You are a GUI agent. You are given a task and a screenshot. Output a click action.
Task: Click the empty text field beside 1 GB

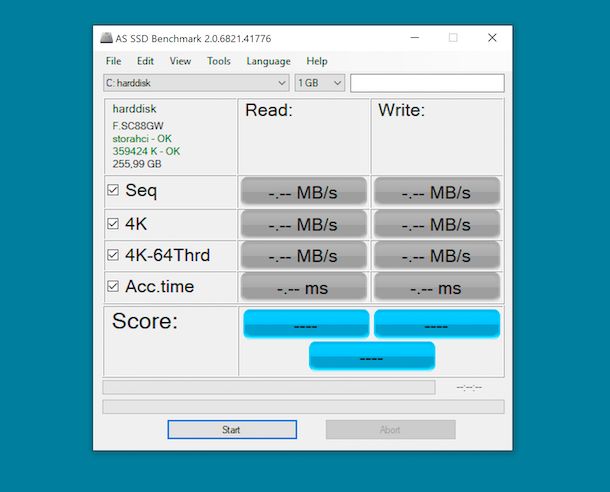427,83
